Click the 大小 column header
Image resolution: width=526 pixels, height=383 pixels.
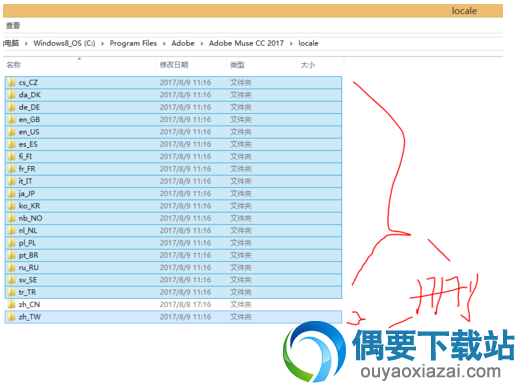(x=308, y=65)
